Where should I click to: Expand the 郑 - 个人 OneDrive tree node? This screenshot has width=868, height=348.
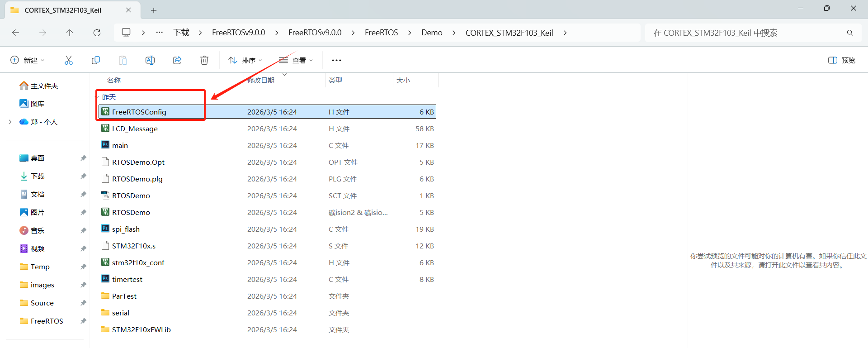[10, 122]
